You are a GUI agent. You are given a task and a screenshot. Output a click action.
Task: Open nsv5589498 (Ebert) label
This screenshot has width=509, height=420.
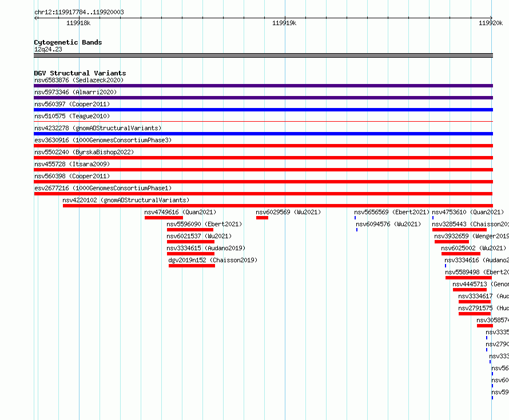(477, 272)
